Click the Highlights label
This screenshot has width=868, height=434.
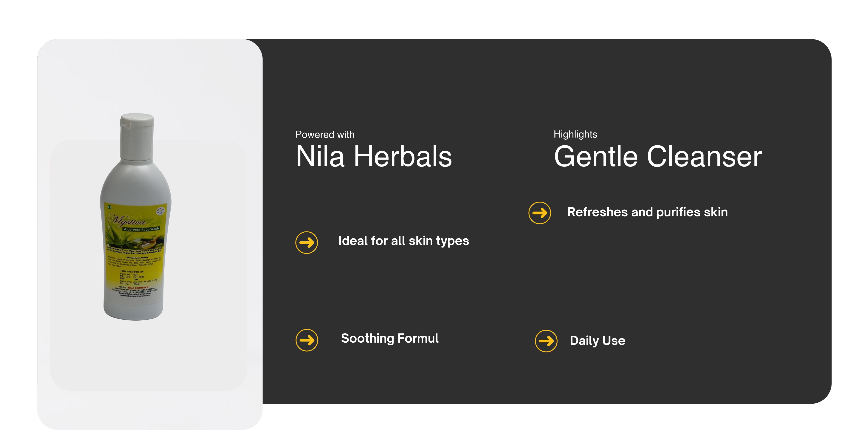coord(575,134)
